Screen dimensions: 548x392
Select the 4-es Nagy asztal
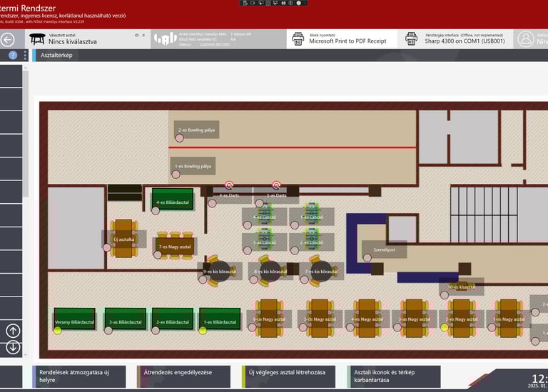(x=367, y=319)
